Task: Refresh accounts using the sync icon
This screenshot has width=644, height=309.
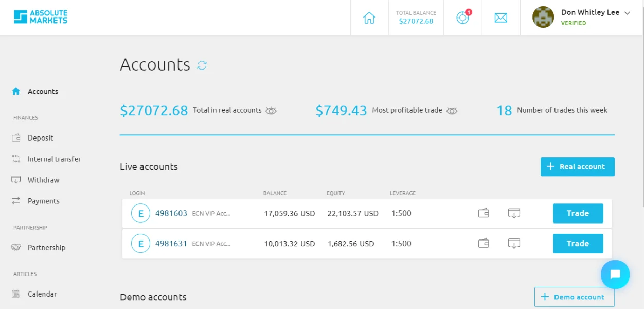Action: (x=202, y=65)
